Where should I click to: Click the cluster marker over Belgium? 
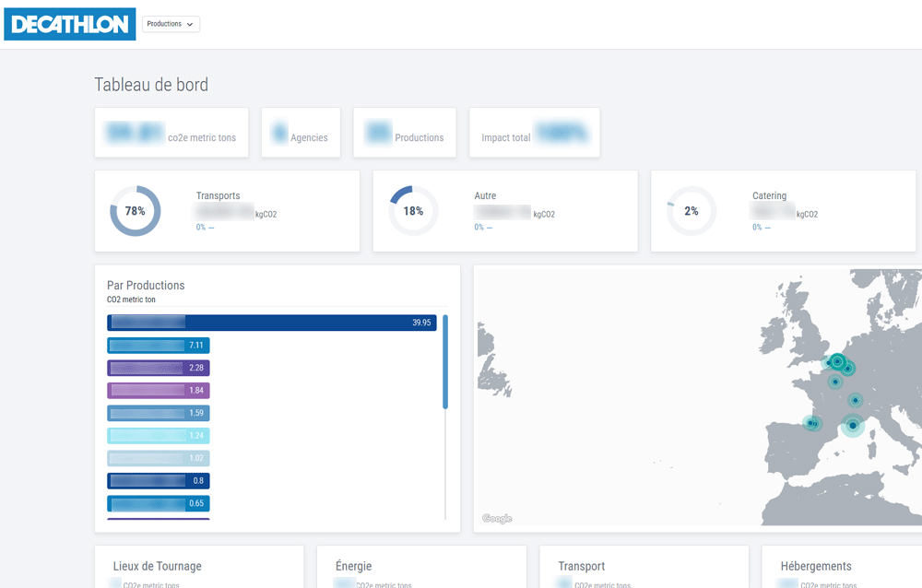837,360
